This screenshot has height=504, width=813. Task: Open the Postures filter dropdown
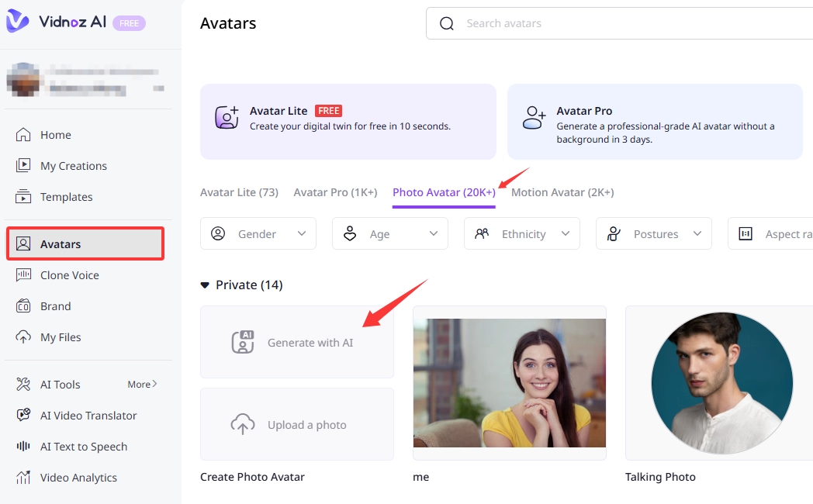(x=654, y=234)
